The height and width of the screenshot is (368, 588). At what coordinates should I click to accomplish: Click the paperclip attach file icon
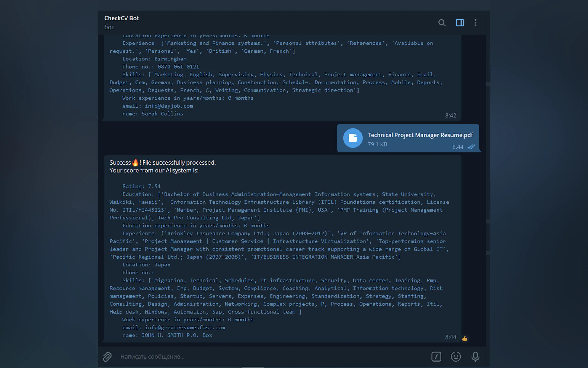tap(107, 357)
